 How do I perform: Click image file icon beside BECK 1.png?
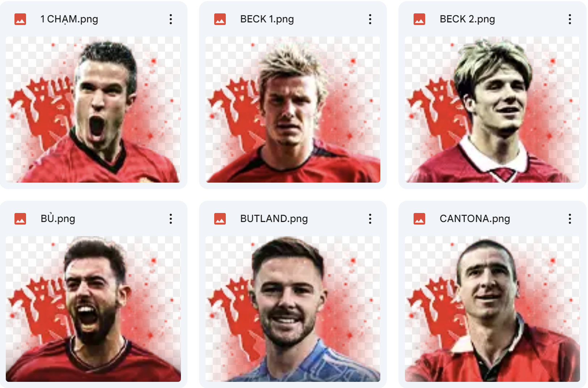pos(220,19)
